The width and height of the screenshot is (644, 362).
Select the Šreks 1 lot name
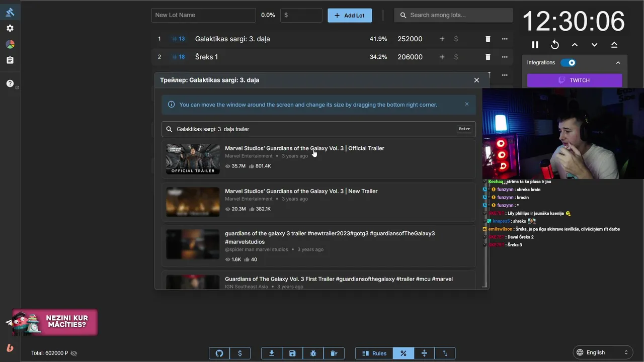[x=206, y=57]
